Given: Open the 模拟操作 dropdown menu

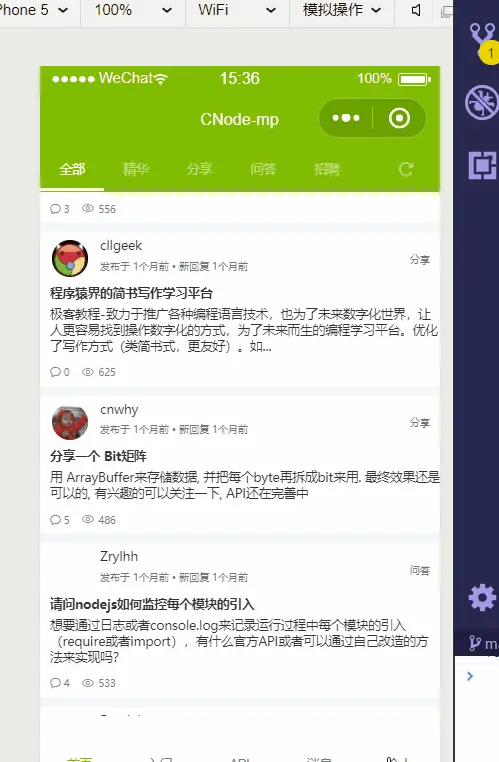Looking at the screenshot, I should pos(342,10).
